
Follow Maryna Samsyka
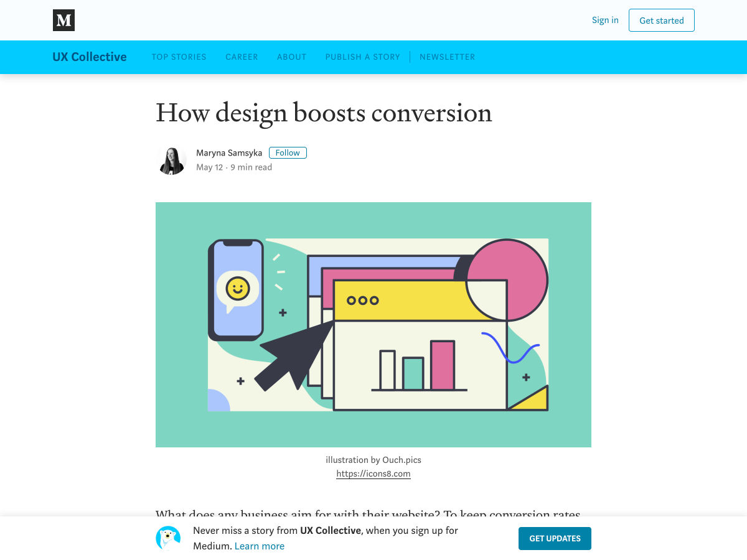(288, 152)
